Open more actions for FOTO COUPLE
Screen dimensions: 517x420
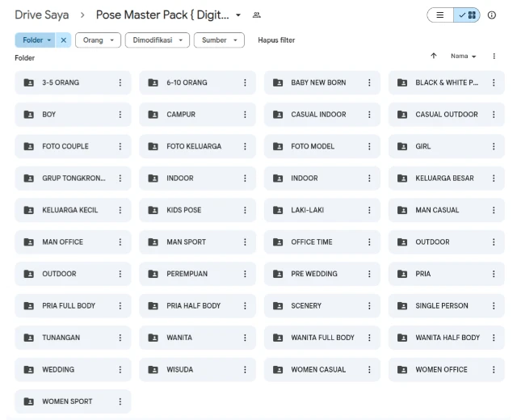click(x=120, y=146)
